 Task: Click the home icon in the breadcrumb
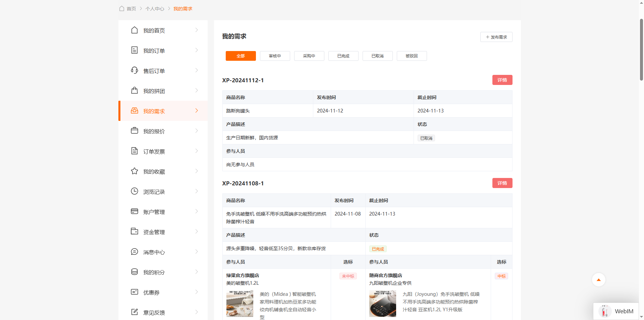(122, 9)
